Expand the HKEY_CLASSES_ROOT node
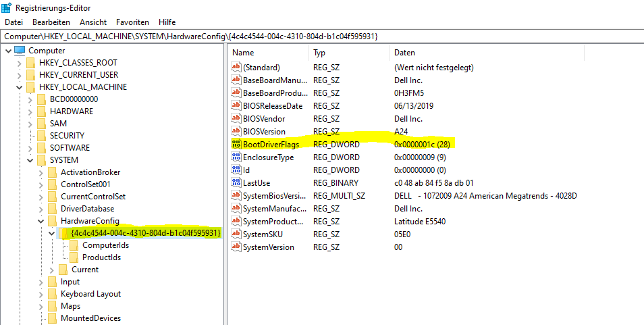This screenshot has height=325, width=644. pos(20,64)
